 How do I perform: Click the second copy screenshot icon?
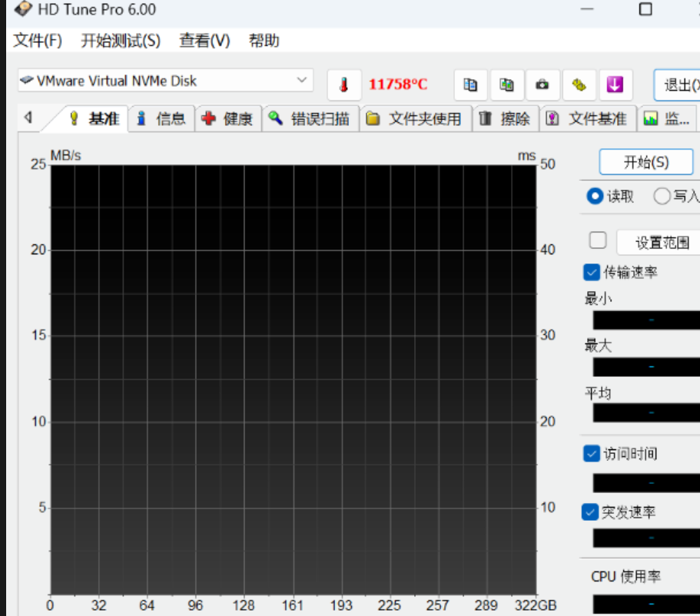pos(506,84)
